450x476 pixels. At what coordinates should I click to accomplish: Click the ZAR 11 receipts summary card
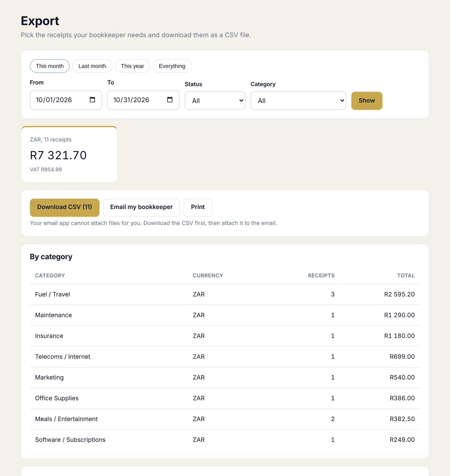pyautogui.click(x=69, y=154)
